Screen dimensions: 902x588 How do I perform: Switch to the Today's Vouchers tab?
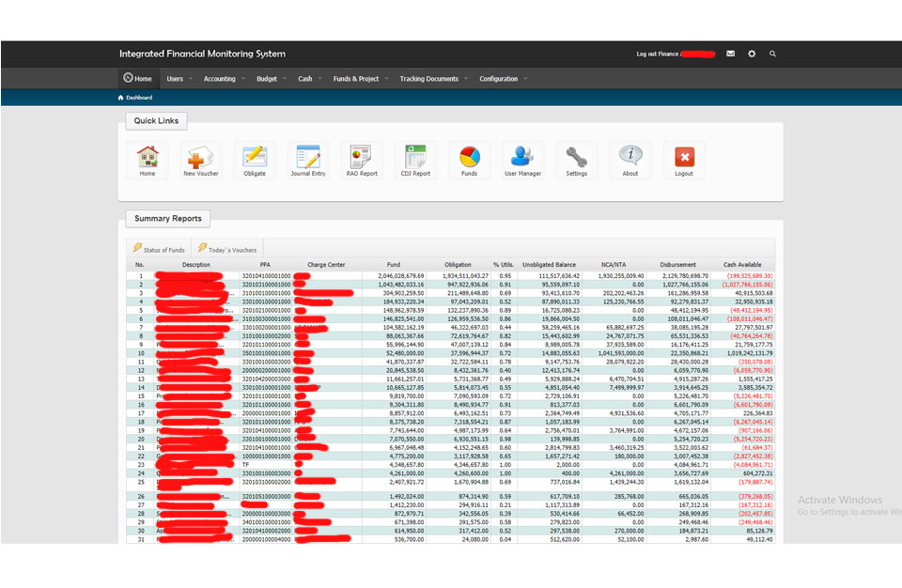click(x=226, y=250)
